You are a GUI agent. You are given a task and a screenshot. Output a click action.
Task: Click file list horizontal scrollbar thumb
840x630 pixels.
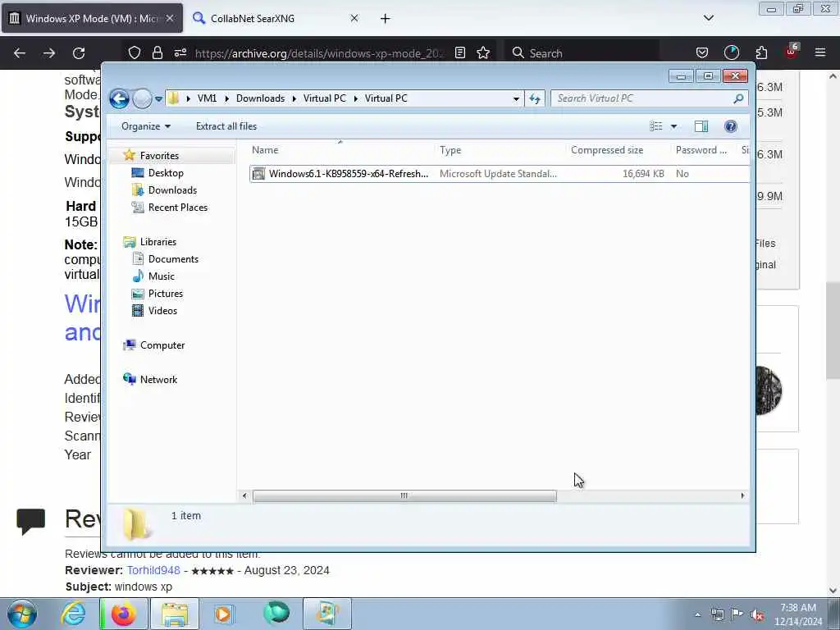[404, 496]
